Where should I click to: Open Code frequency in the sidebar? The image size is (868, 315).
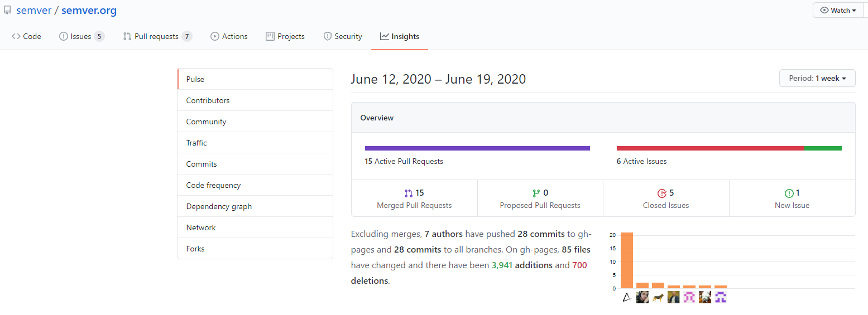255,185
